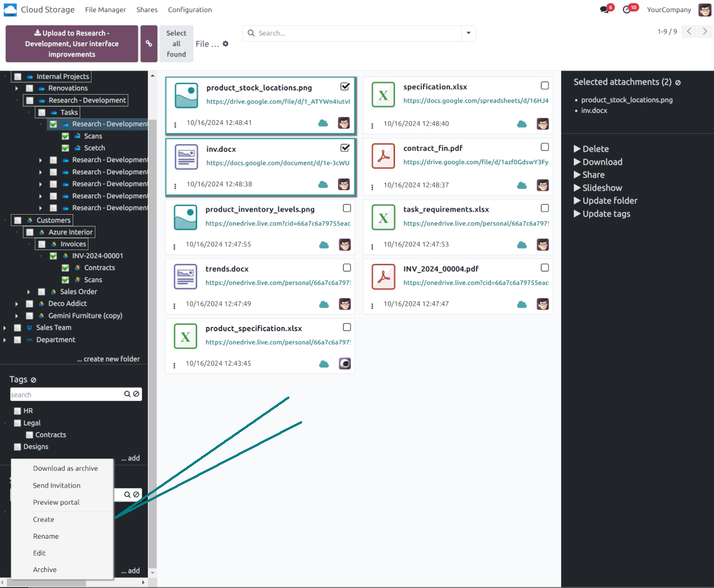Click the create new folder link

click(108, 359)
